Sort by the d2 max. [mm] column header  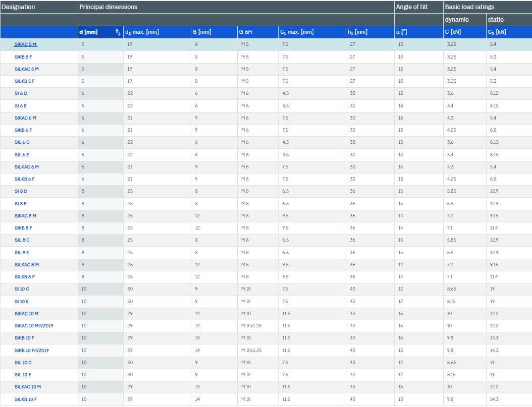click(142, 32)
